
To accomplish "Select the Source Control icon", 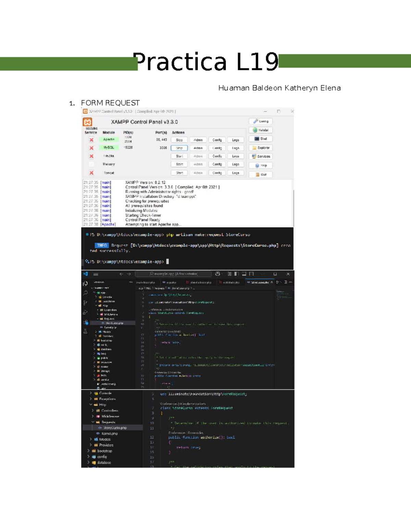I will point(85,302).
